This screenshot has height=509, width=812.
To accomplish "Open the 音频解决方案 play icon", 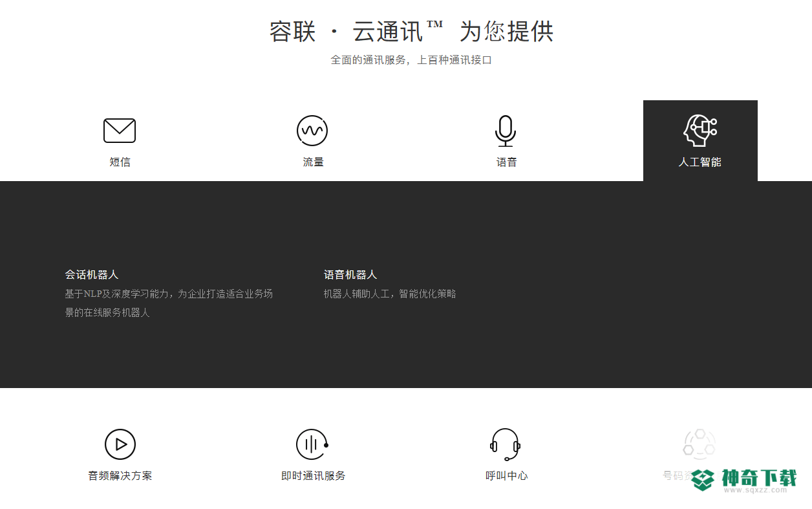I will [x=120, y=444].
